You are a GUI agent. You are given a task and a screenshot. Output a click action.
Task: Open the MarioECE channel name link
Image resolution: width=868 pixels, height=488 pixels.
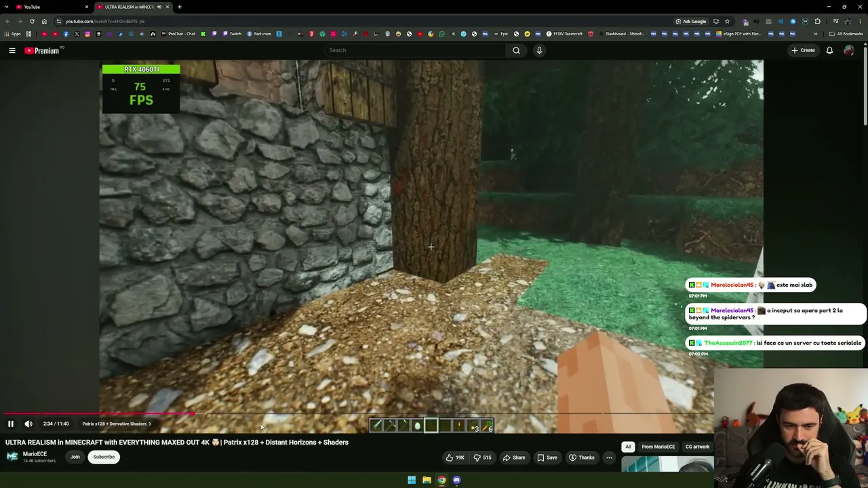click(35, 454)
